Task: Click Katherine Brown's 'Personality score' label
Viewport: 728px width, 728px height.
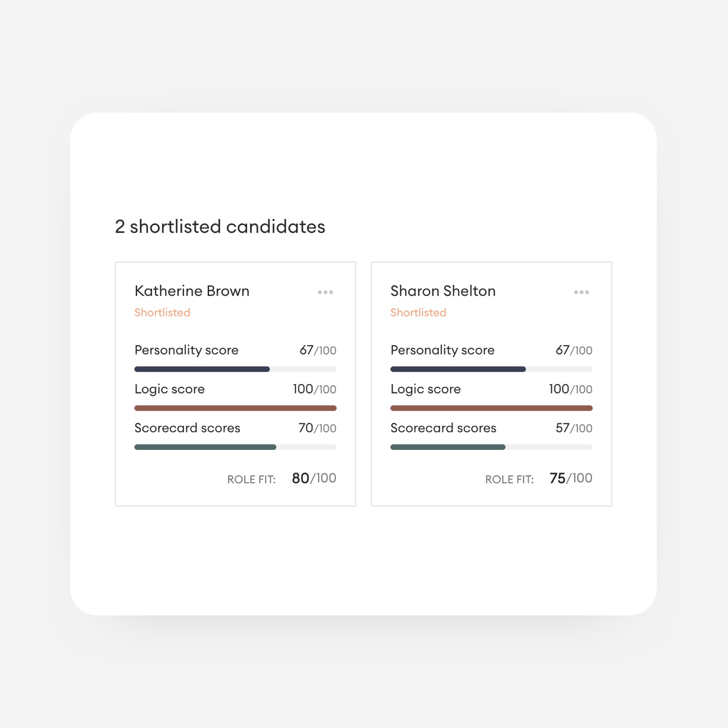Action: [186, 350]
